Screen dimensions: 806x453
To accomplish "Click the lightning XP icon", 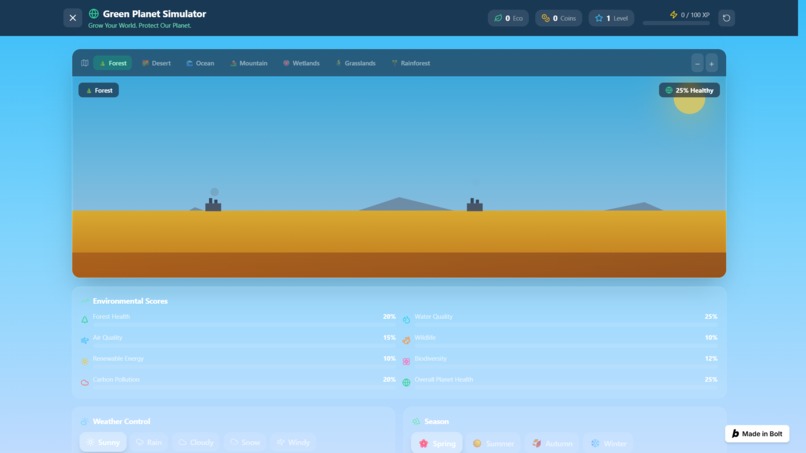I will pyautogui.click(x=673, y=15).
